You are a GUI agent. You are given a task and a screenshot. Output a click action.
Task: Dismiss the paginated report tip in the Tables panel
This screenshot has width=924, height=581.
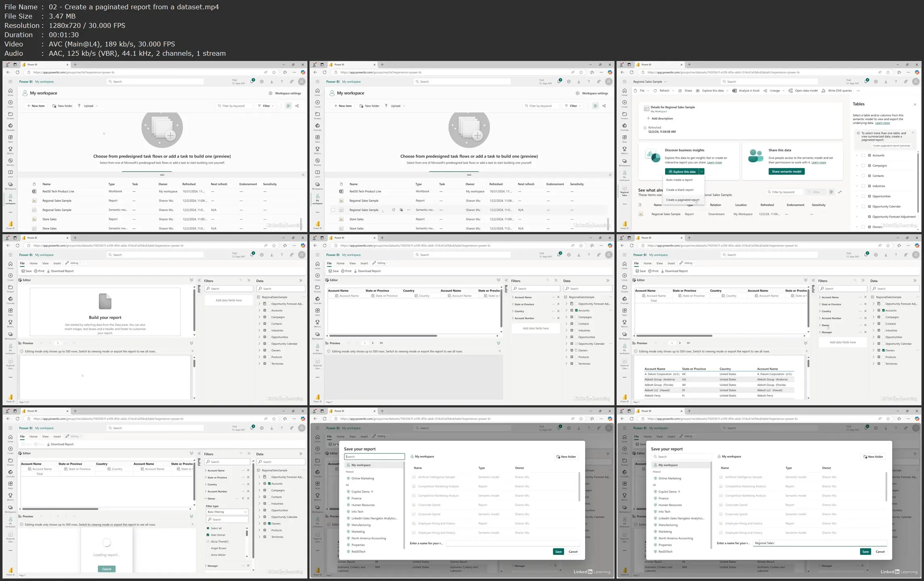pos(913,133)
